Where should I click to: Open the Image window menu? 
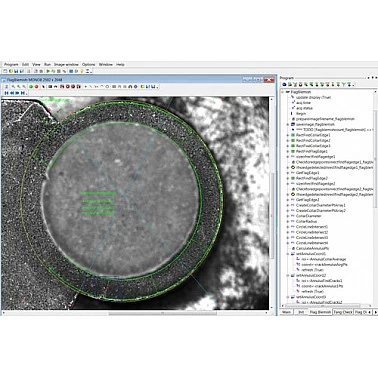pos(66,64)
